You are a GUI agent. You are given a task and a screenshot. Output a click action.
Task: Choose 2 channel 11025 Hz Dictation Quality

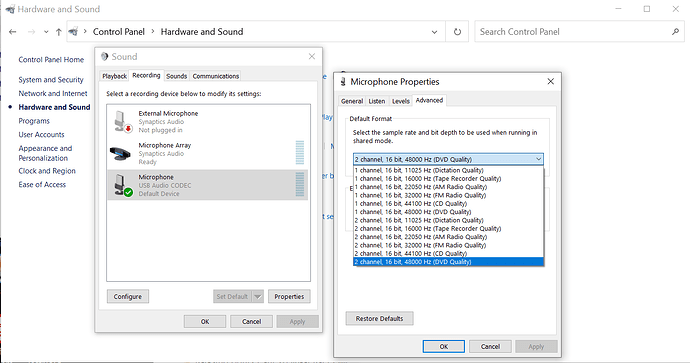pos(448,220)
